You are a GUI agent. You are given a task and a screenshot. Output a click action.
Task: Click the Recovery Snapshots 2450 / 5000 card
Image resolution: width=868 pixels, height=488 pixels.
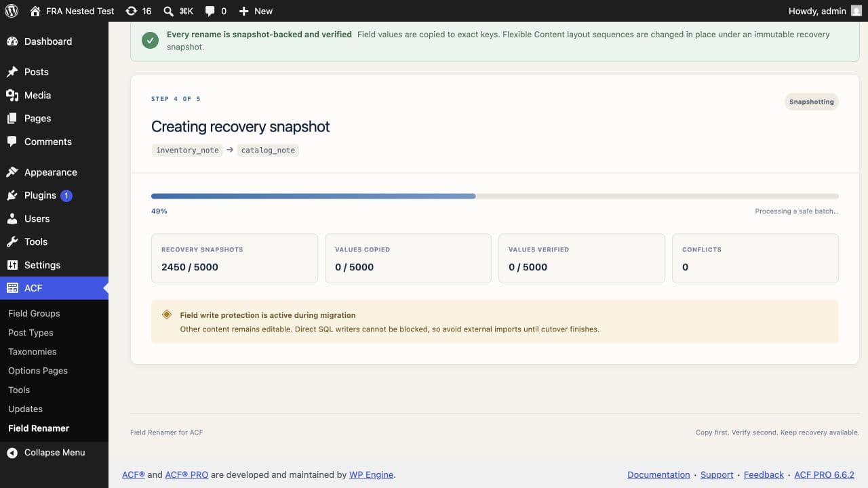pos(235,258)
